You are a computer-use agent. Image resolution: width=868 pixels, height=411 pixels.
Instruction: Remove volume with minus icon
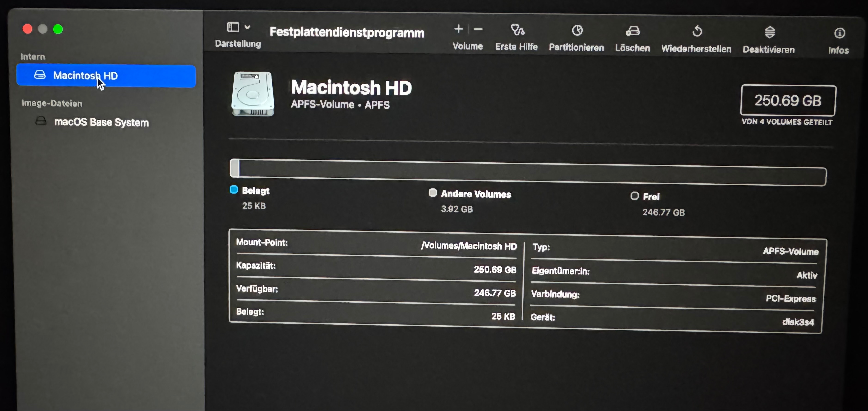coord(478,29)
